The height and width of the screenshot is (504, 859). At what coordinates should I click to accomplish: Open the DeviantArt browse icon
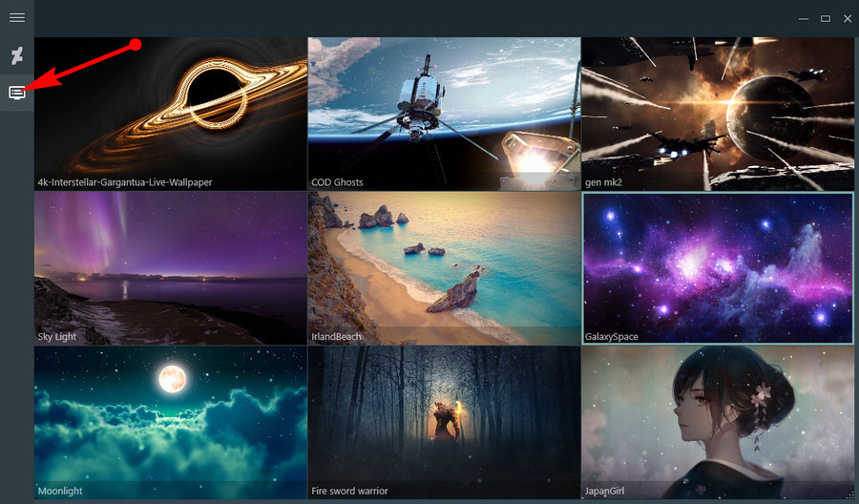pyautogui.click(x=17, y=55)
